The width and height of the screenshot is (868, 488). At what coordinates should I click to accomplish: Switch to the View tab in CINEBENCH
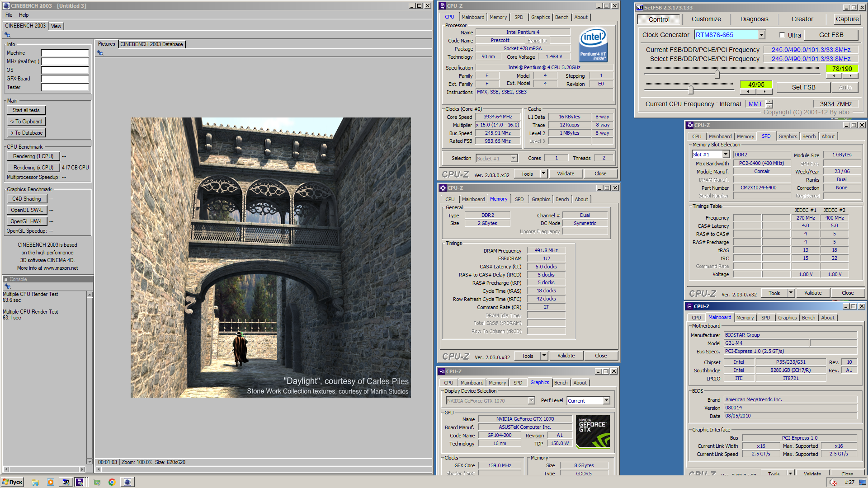click(56, 26)
